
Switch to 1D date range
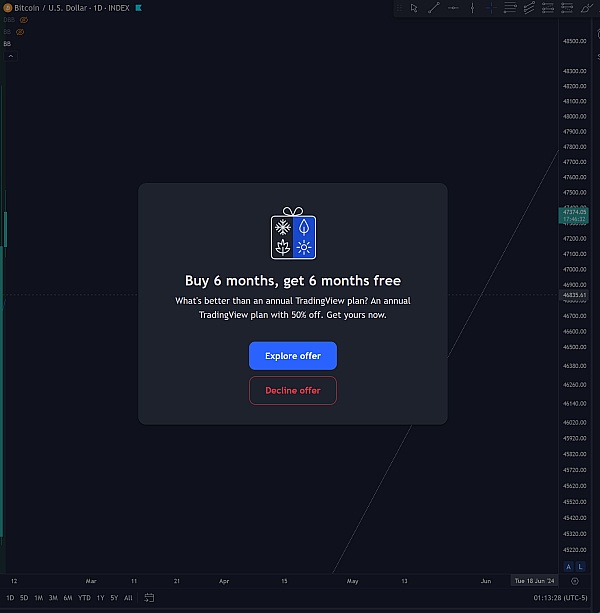coord(10,598)
